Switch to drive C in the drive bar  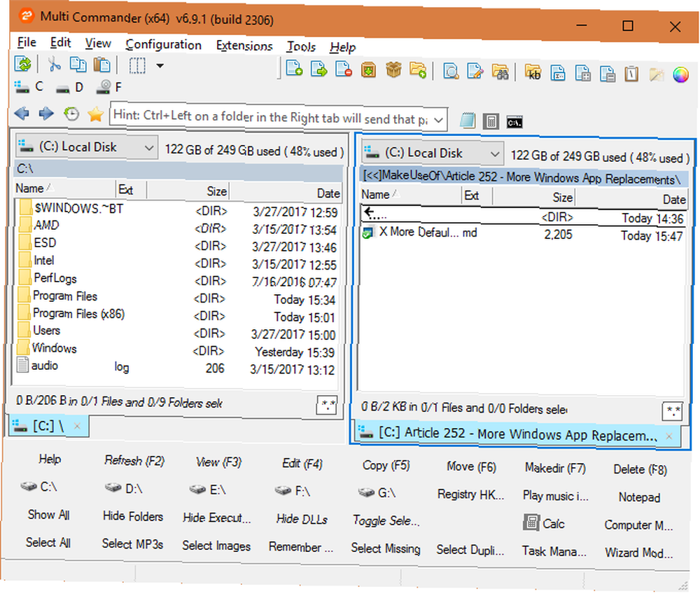click(x=29, y=86)
